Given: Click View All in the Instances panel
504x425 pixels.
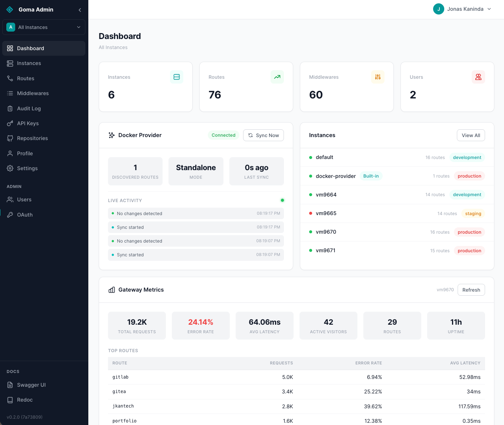Looking at the screenshot, I should point(471,135).
